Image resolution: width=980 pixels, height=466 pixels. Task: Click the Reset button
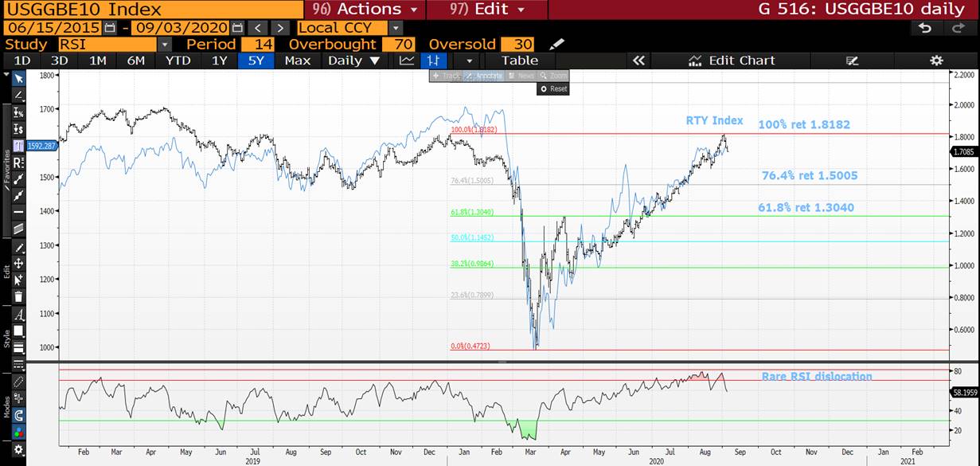click(x=553, y=88)
